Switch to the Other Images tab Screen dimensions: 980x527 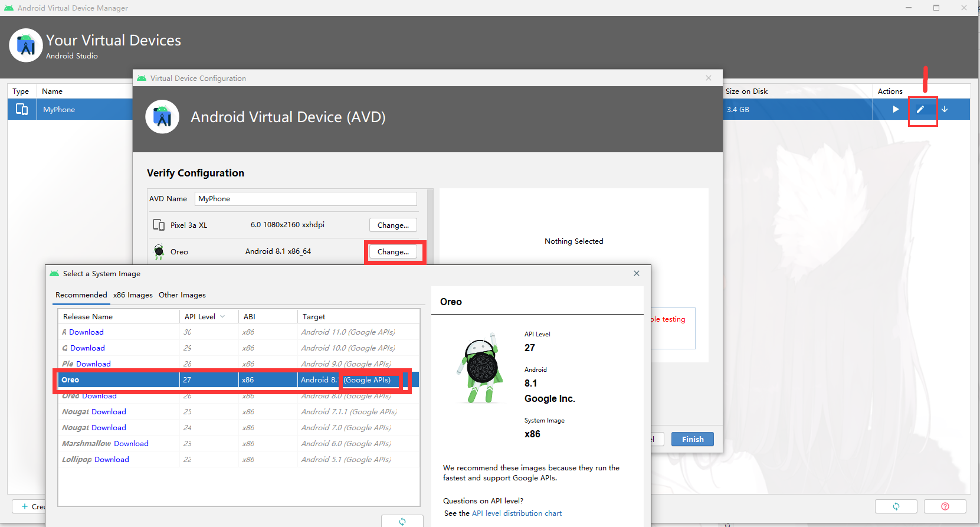pos(182,295)
